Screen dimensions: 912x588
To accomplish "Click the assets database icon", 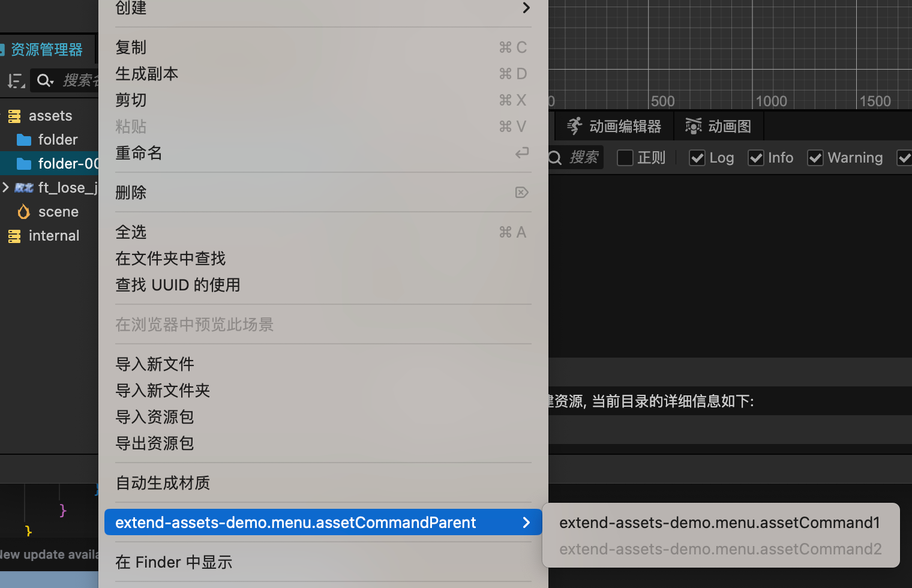I will 14,116.
